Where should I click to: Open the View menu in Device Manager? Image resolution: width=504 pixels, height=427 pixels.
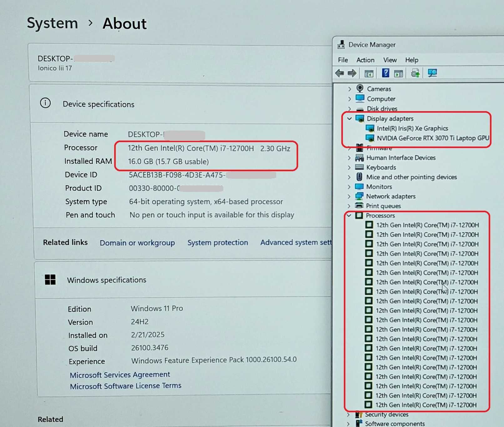pos(390,60)
